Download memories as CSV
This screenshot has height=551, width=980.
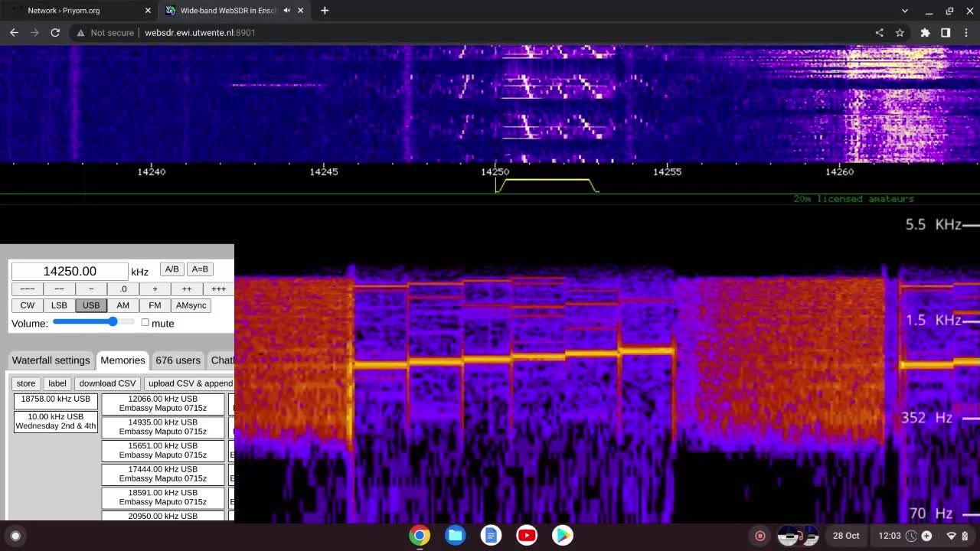(107, 383)
